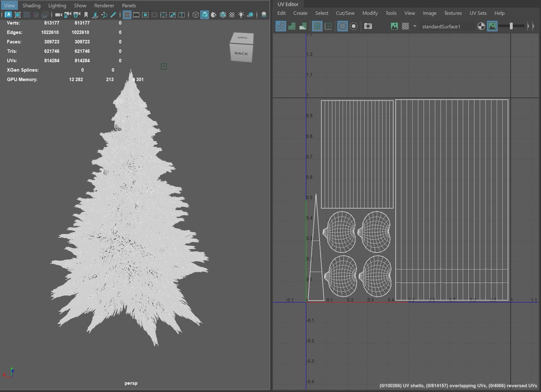Open the Textures menu in UV Editor
Viewport: 541px width, 392px height.
tap(453, 13)
